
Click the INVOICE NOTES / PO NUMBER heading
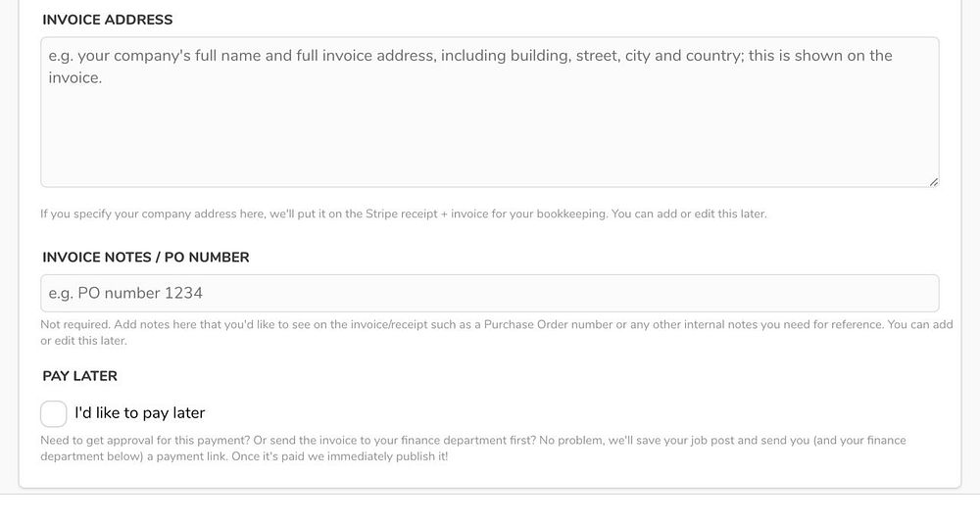click(146, 258)
